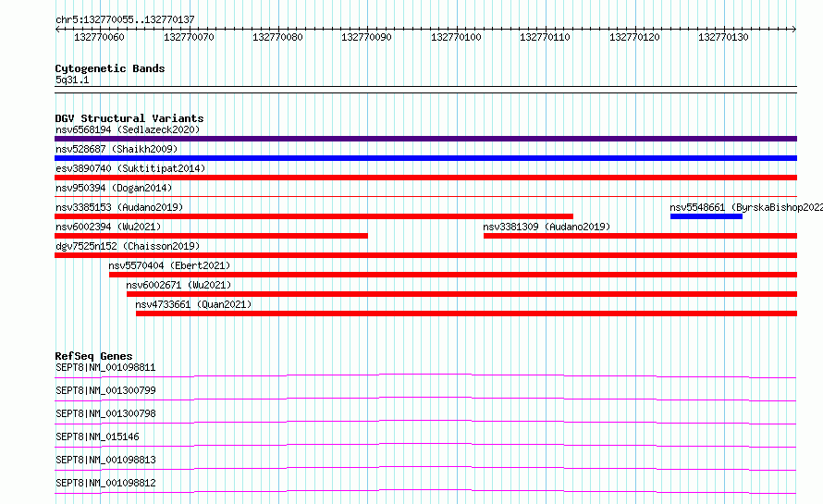Open dgv7525n152 (Chaisson2019) variant label
Screen dimensions: 823x504
point(128,246)
